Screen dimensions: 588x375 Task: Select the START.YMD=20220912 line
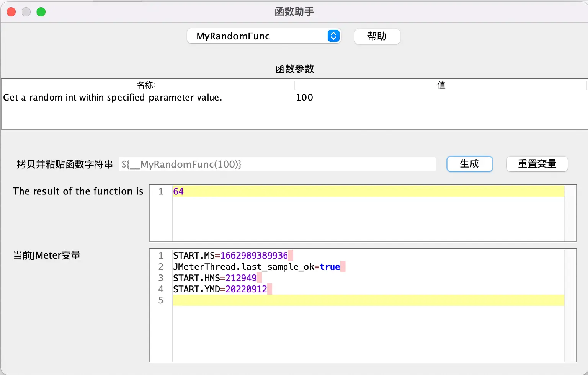pyautogui.click(x=220, y=289)
